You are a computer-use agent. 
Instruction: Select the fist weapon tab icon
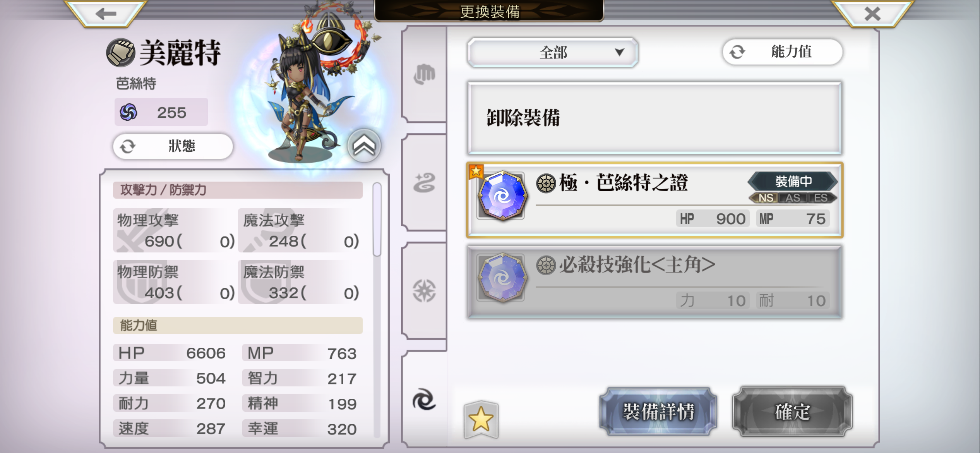tap(425, 74)
